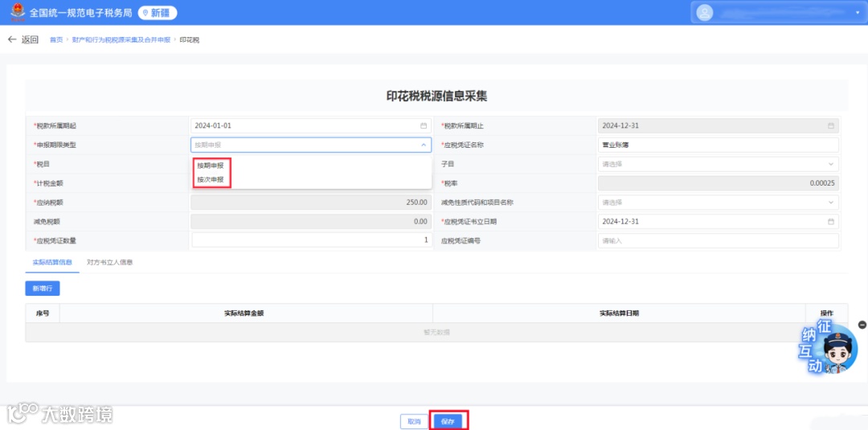Click the 新增行 button
This screenshot has width=868, height=430.
tap(42, 289)
